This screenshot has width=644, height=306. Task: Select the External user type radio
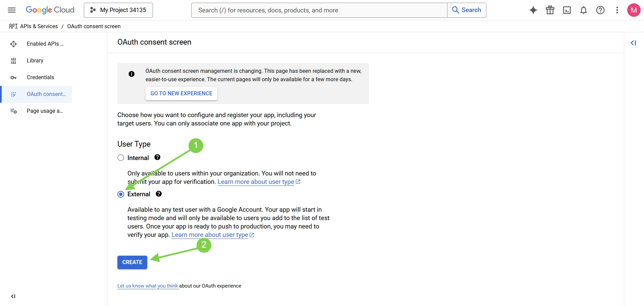coord(121,194)
